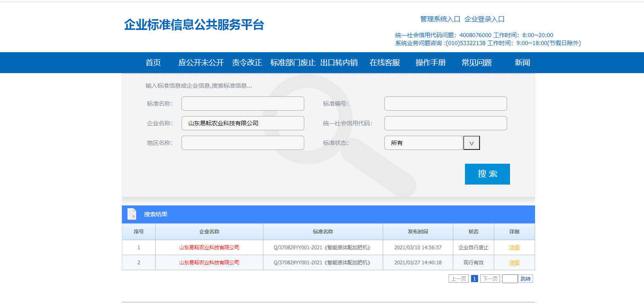Screen dimensions: 644x304
Task: Go to 常见问题 page
Action: 477,63
